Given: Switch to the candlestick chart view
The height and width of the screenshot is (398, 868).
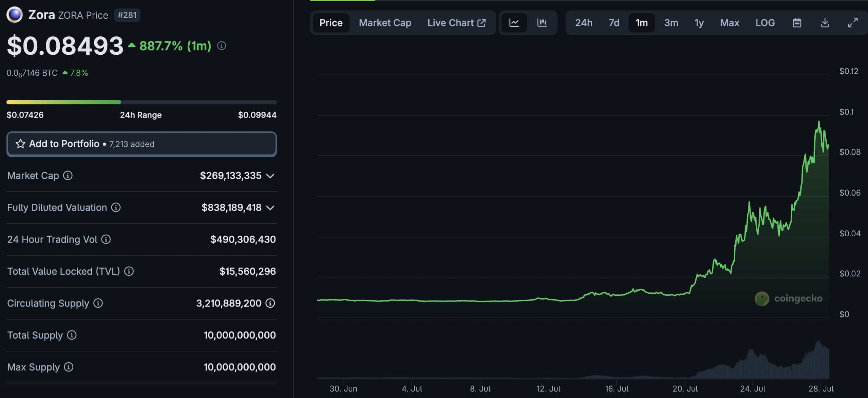Looking at the screenshot, I should 542,22.
